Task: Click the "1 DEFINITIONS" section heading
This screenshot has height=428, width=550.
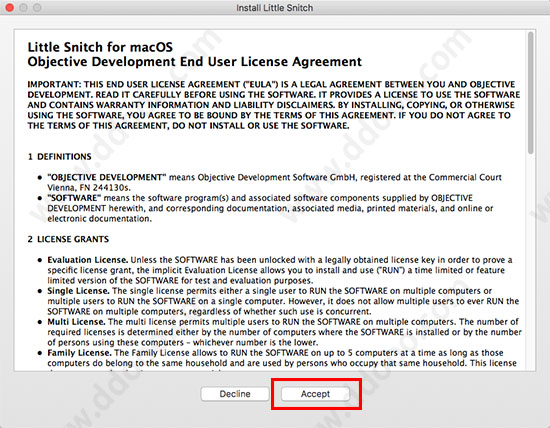Action: point(59,156)
